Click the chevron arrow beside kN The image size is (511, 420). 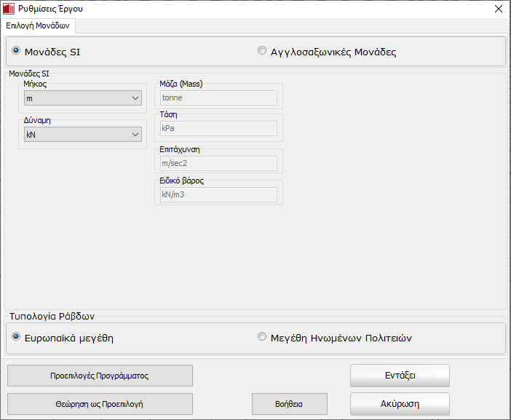(135, 134)
